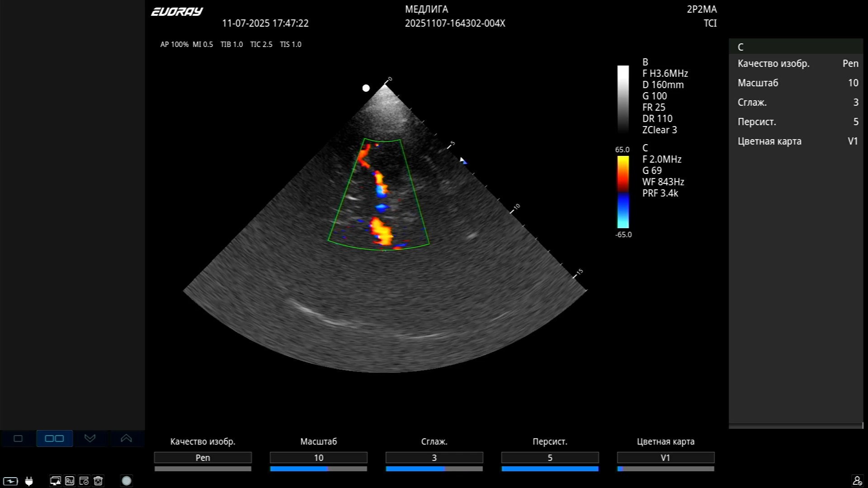Open the Цветная карта V1 selector
This screenshot has height=488, width=868.
click(x=665, y=458)
